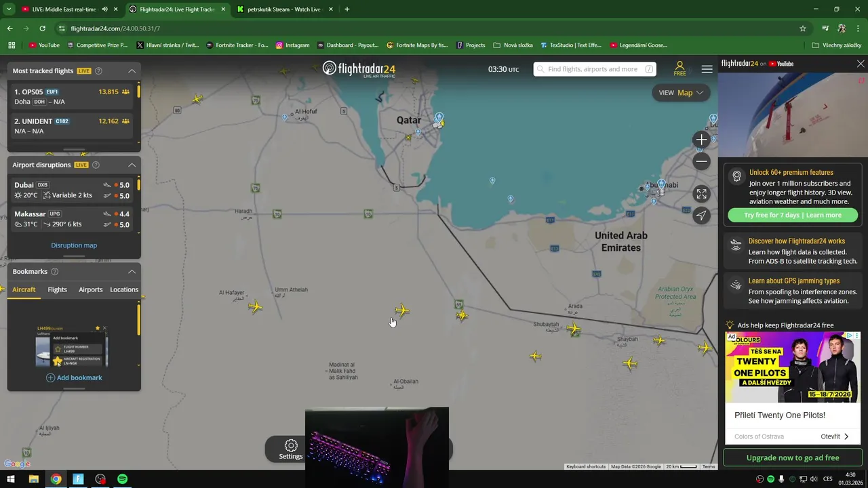This screenshot has height=488, width=868.
Task: Open a new browser tab
Action: pos(347,9)
